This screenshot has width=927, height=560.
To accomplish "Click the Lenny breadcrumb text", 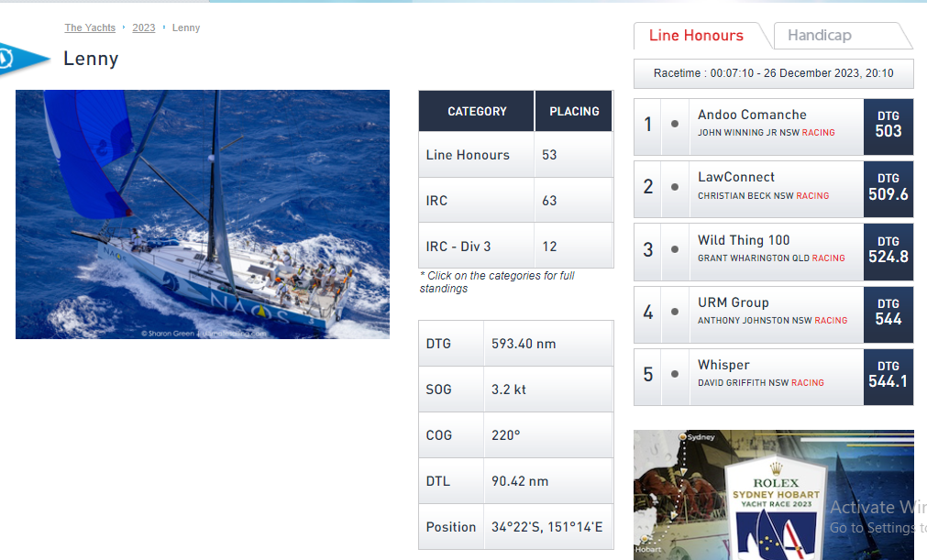I will tap(186, 27).
